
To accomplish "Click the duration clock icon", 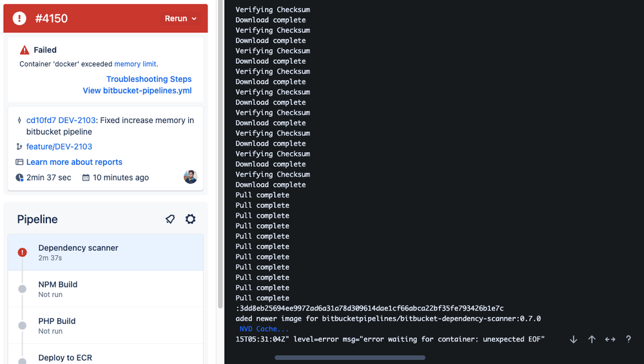I will coord(19,178).
